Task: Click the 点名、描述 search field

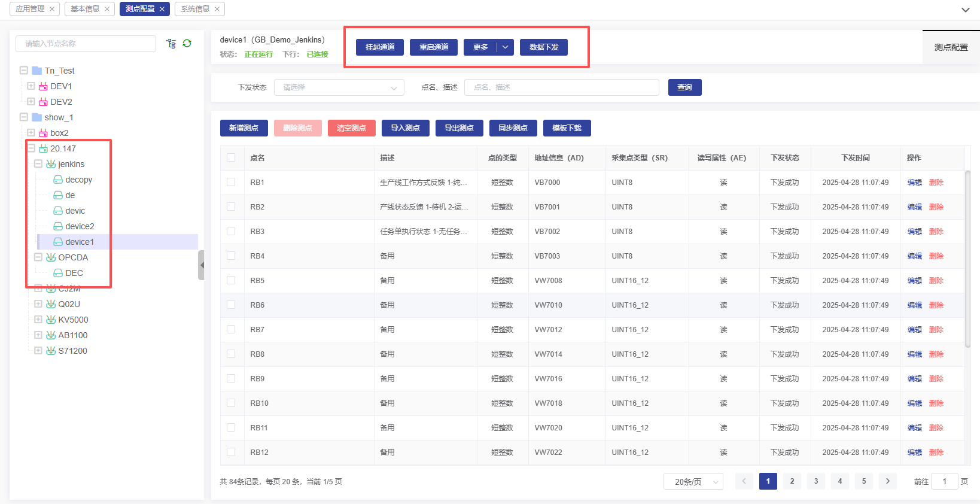Action: pyautogui.click(x=561, y=87)
